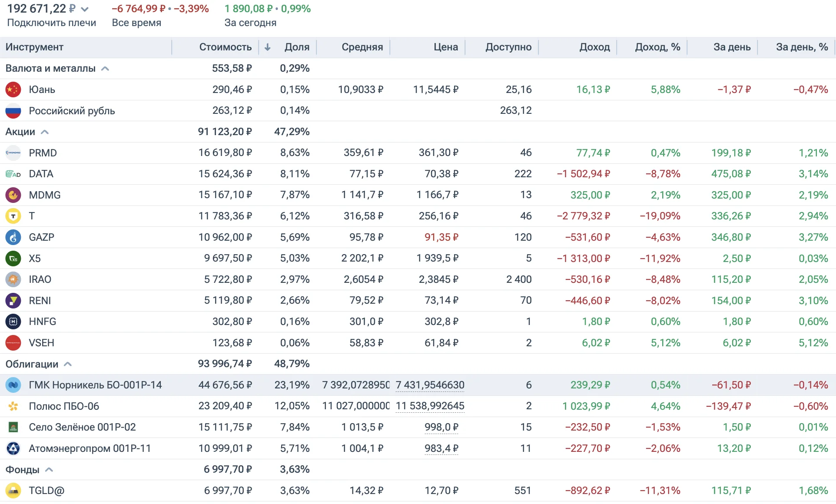Click the PRMD stock logo
The image size is (836, 504).
coord(13,153)
